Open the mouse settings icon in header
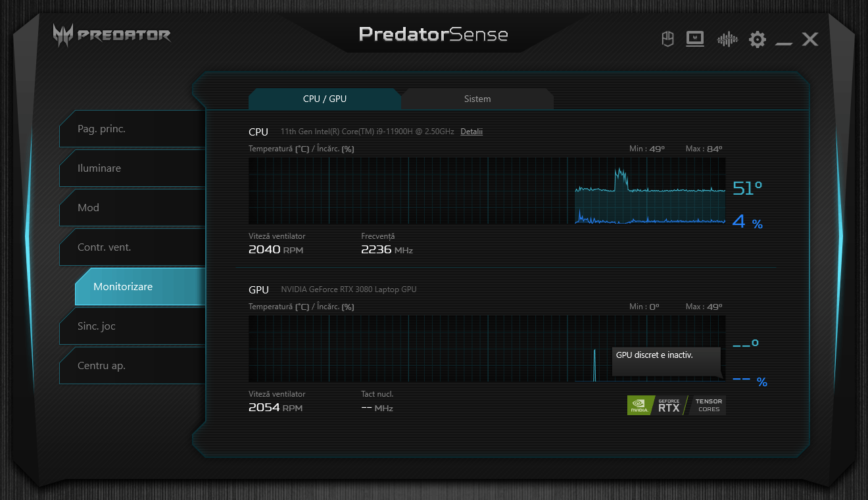 click(x=667, y=39)
